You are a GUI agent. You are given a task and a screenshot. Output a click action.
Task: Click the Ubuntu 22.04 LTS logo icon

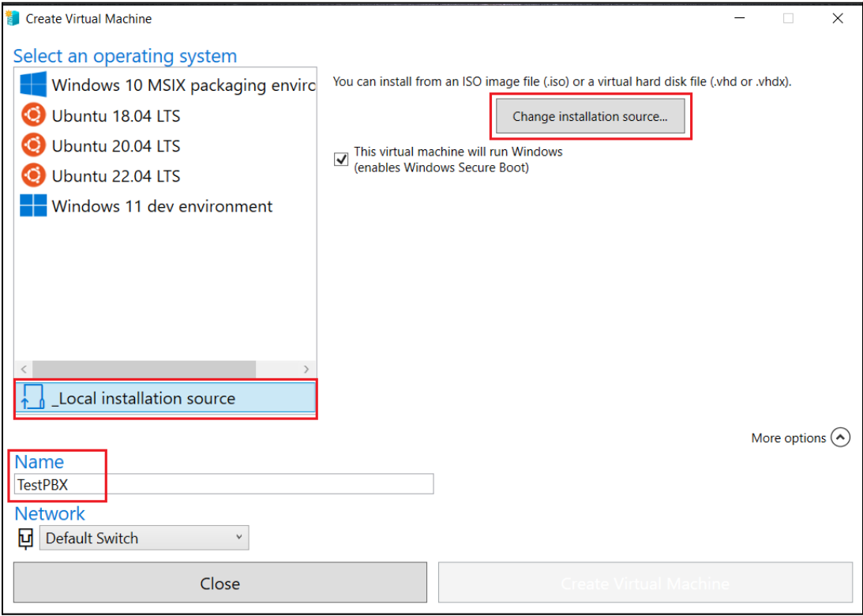click(33, 175)
